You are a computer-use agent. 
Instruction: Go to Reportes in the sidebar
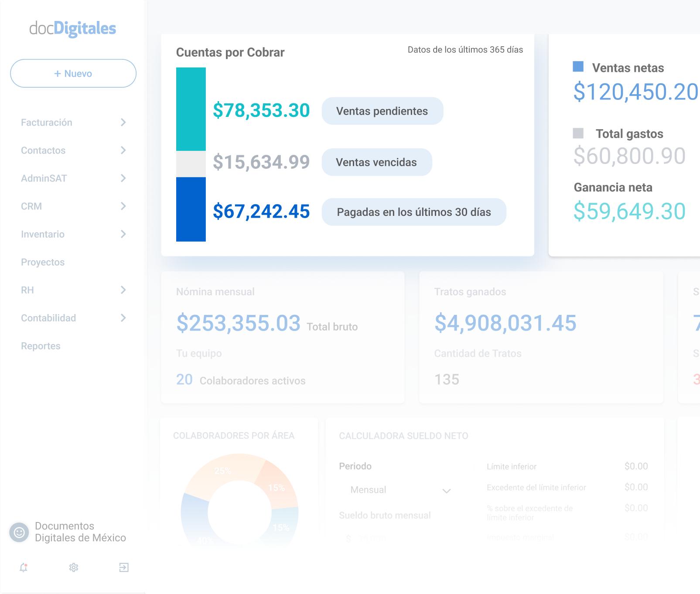(41, 346)
